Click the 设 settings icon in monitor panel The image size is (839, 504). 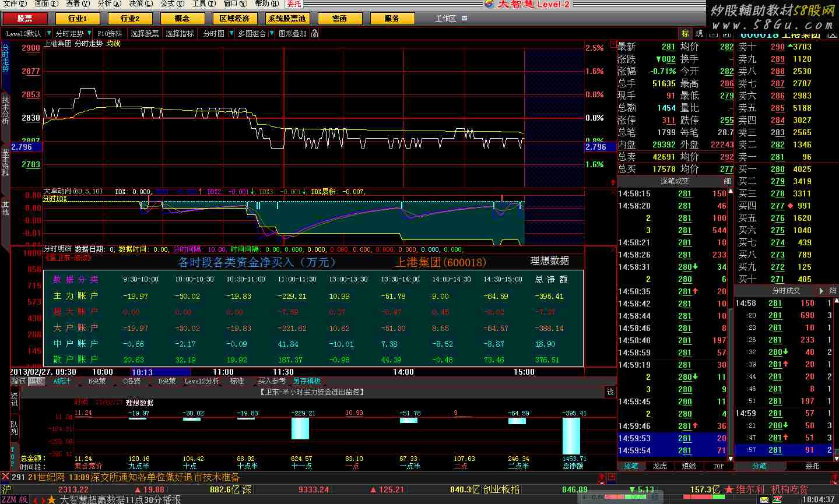click(x=610, y=392)
